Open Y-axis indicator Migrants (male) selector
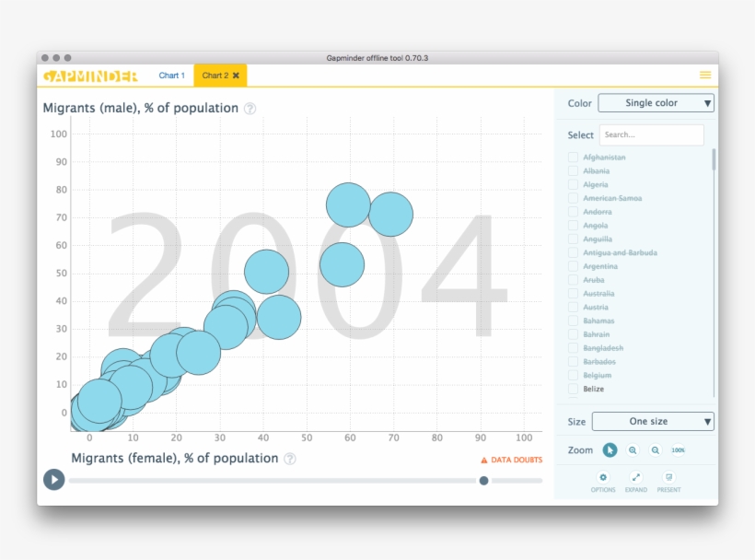755x560 pixels. tap(140, 108)
